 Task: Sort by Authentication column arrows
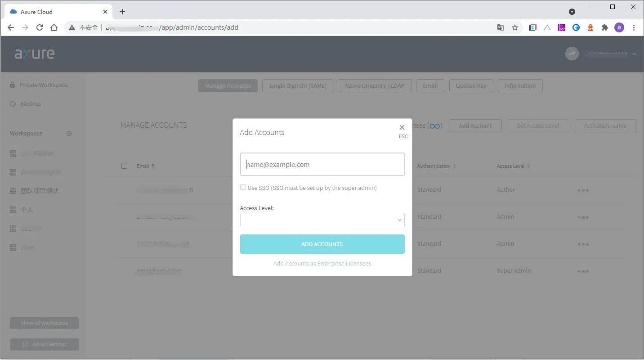pyautogui.click(x=454, y=166)
